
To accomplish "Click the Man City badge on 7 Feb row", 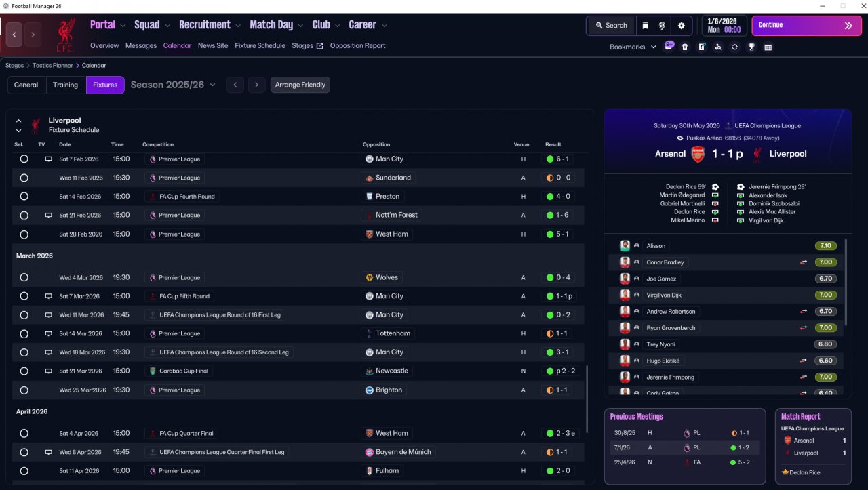I will pos(370,159).
